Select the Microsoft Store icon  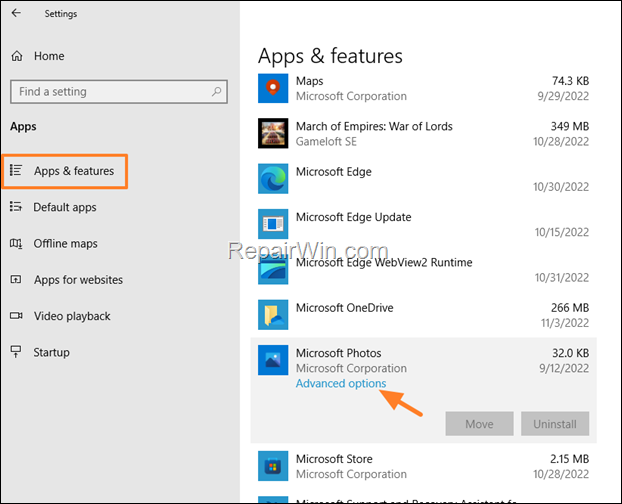pyautogui.click(x=273, y=466)
